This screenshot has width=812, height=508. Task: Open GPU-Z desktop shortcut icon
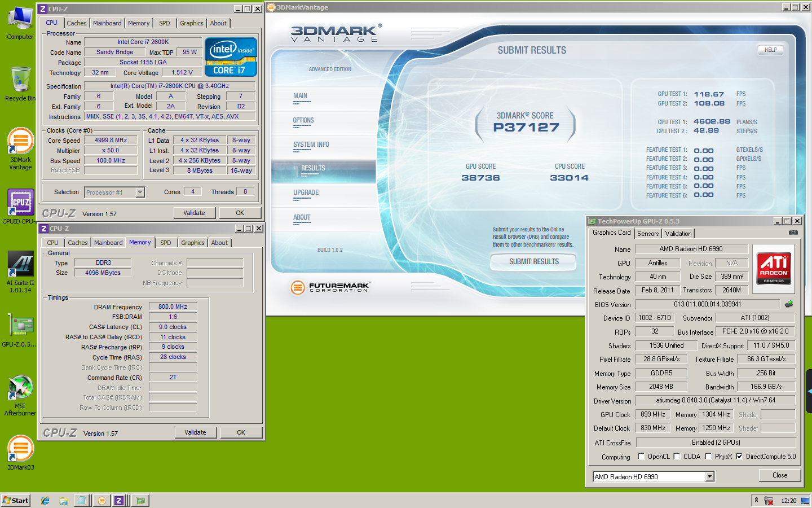(x=20, y=330)
